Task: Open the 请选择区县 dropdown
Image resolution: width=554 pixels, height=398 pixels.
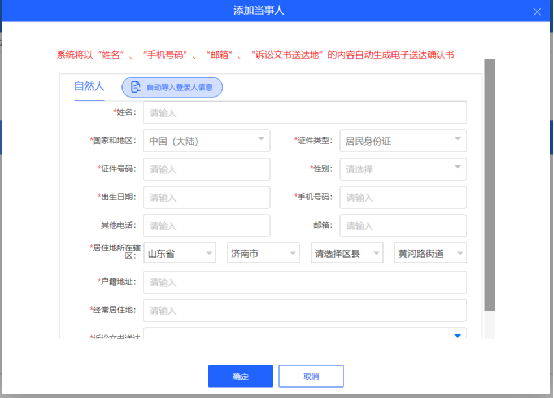Action: point(347,253)
